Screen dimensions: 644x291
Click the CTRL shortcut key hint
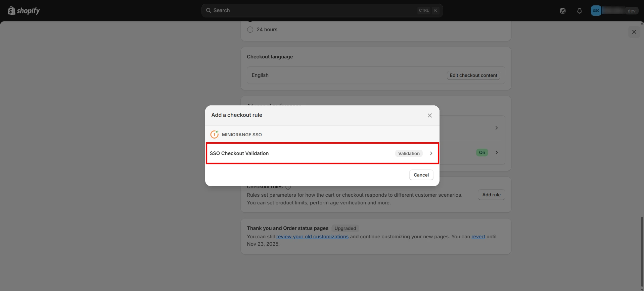[424, 10]
